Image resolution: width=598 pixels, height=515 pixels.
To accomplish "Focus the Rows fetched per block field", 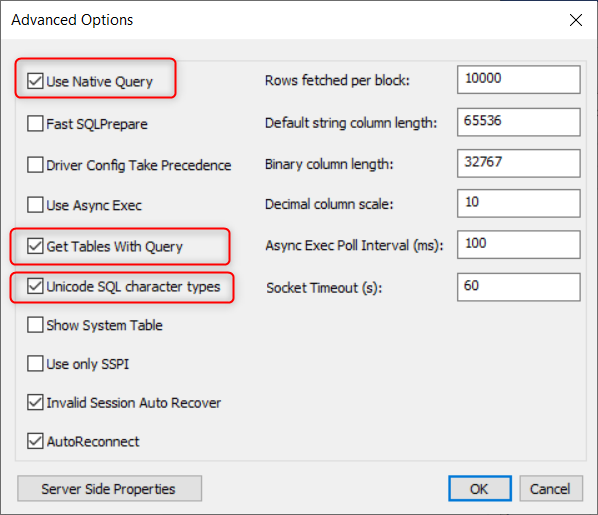I will (x=519, y=79).
